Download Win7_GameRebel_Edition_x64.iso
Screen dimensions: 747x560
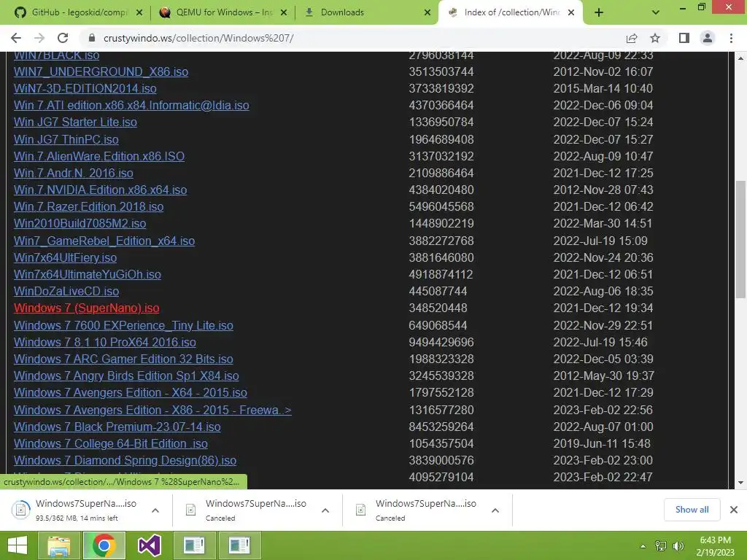[104, 241]
